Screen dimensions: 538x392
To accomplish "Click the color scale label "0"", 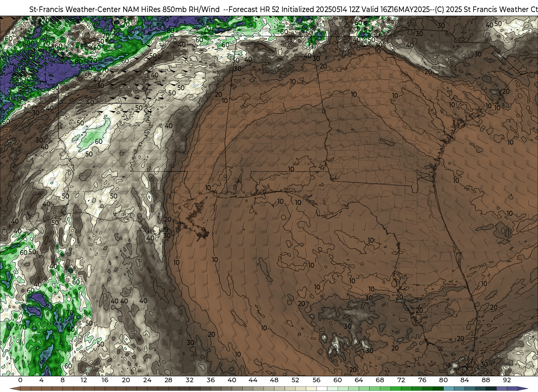I will tap(20, 380).
